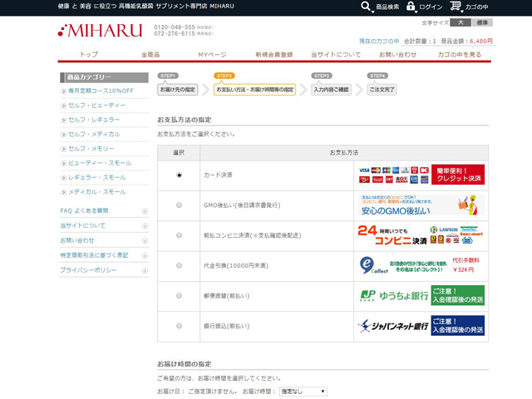Click the arrow icon beside プライバシーポリシー
The width and height of the screenshot is (532, 399).
[x=145, y=271]
